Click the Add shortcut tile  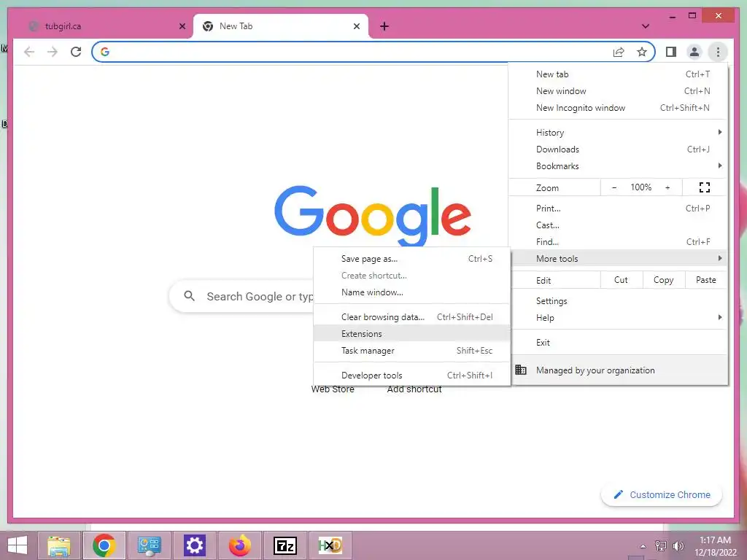(x=414, y=389)
